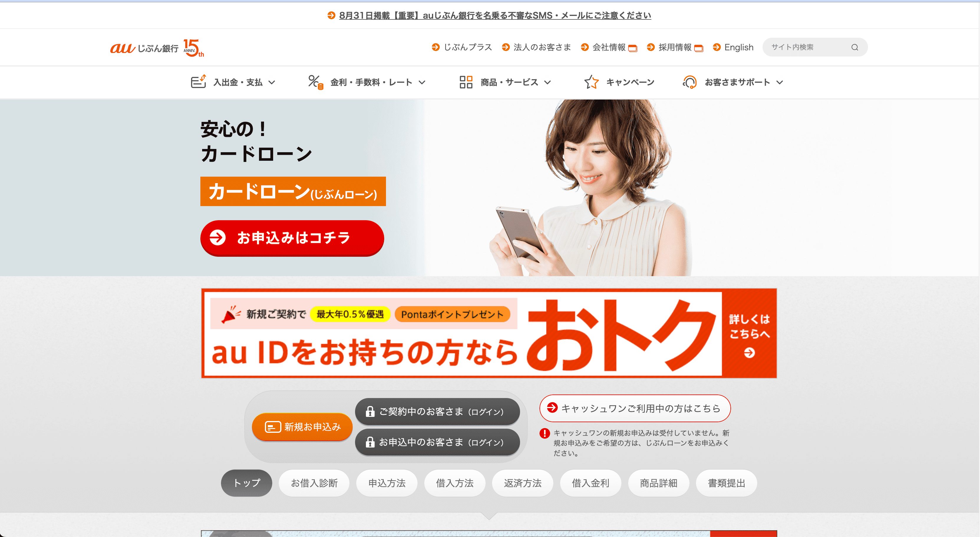
Task: Click the orange arrow icon before English
Action: [x=717, y=47]
